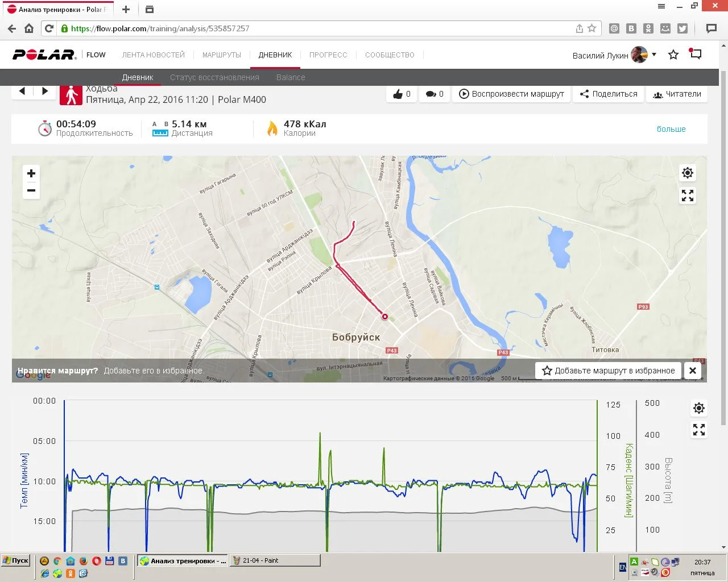The image size is (728, 582).
Task: Click the 20:37 system clock
Action: tap(702, 562)
